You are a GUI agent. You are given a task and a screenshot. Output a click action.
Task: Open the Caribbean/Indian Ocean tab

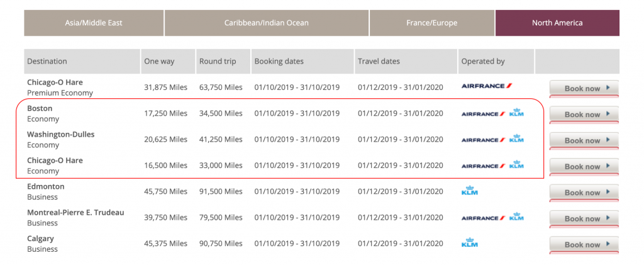(x=267, y=23)
